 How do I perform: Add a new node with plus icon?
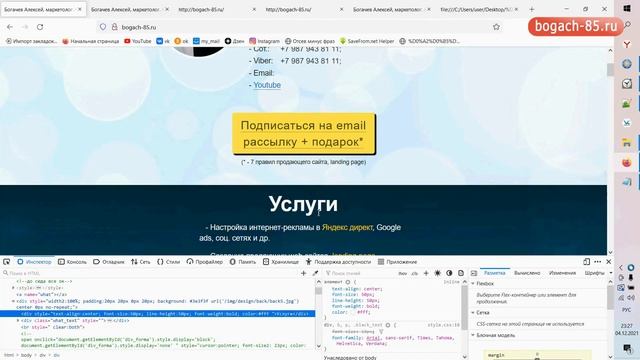point(303,273)
